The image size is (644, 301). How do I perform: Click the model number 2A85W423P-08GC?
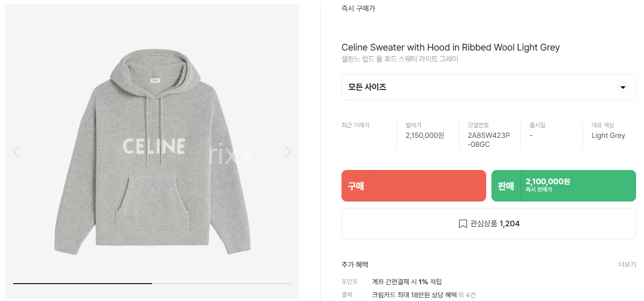tap(489, 139)
